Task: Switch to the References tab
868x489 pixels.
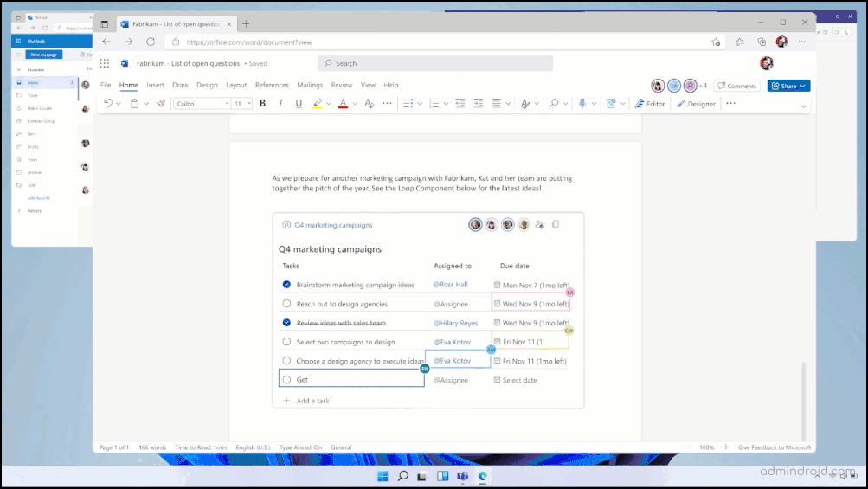Action: click(x=272, y=85)
